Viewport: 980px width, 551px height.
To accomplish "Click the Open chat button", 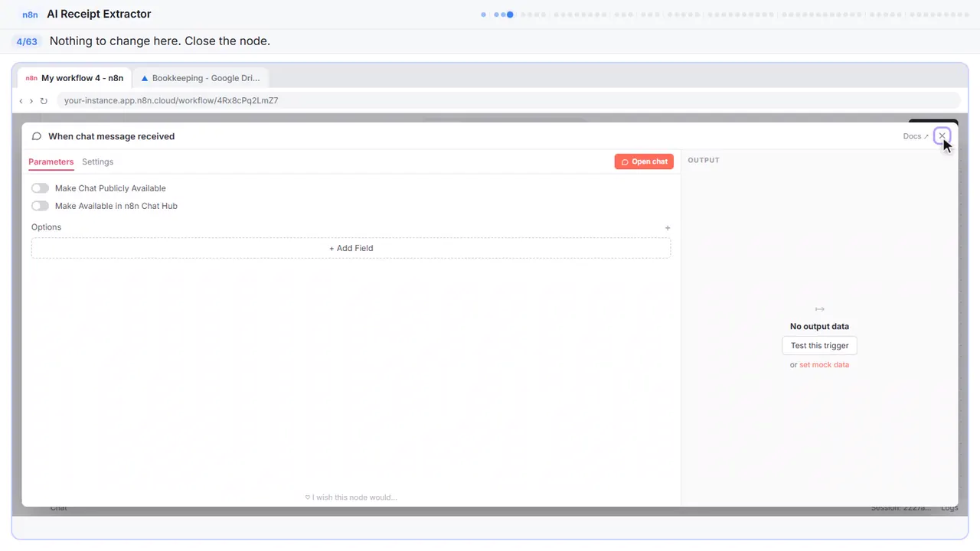I will 644,161.
